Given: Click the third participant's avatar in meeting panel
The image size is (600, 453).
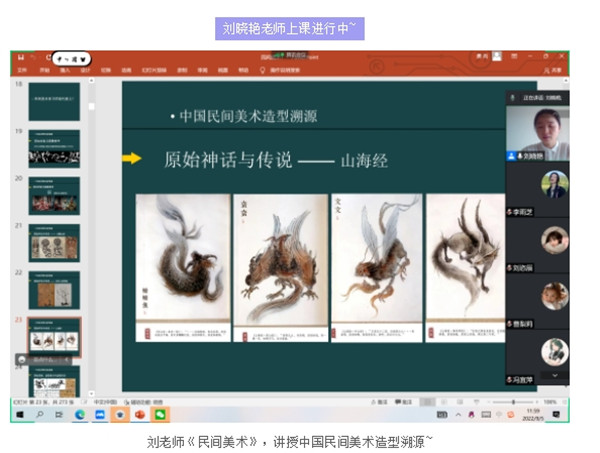Looking at the screenshot, I should [x=554, y=240].
